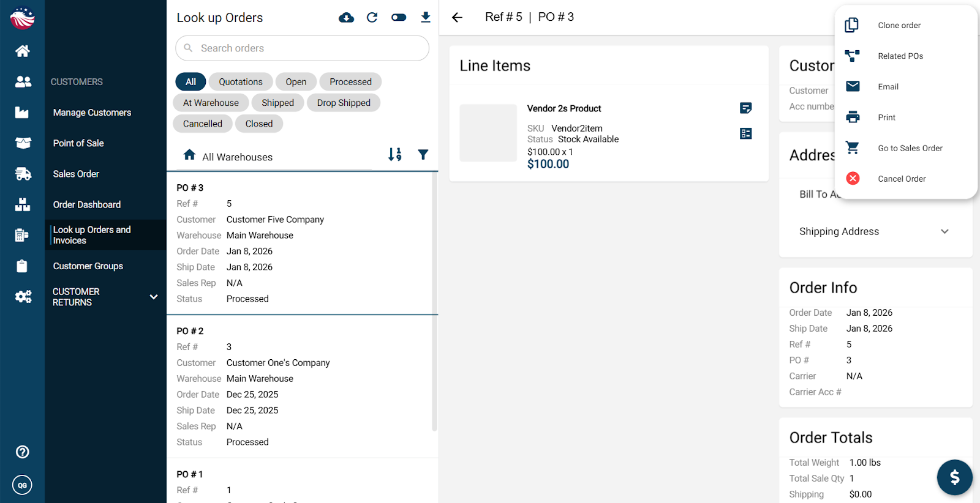Open Point of Sale
The height and width of the screenshot is (503, 980).
78,143
